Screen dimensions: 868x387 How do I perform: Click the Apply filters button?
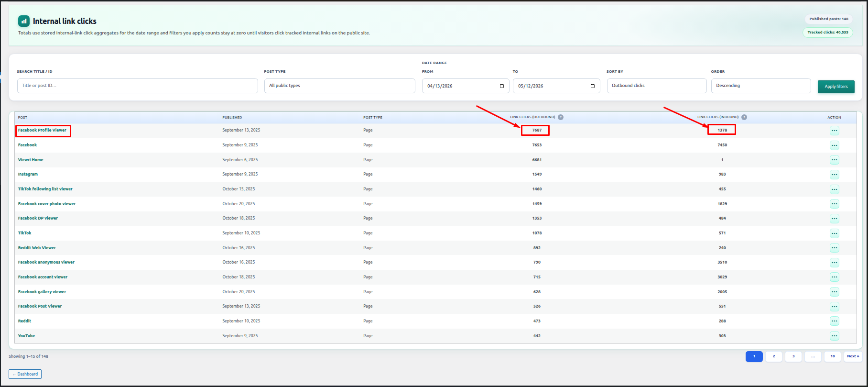[836, 87]
